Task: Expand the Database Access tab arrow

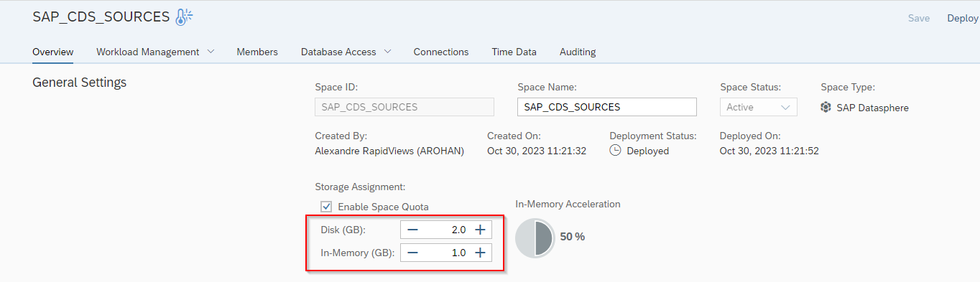Action: coord(387,52)
